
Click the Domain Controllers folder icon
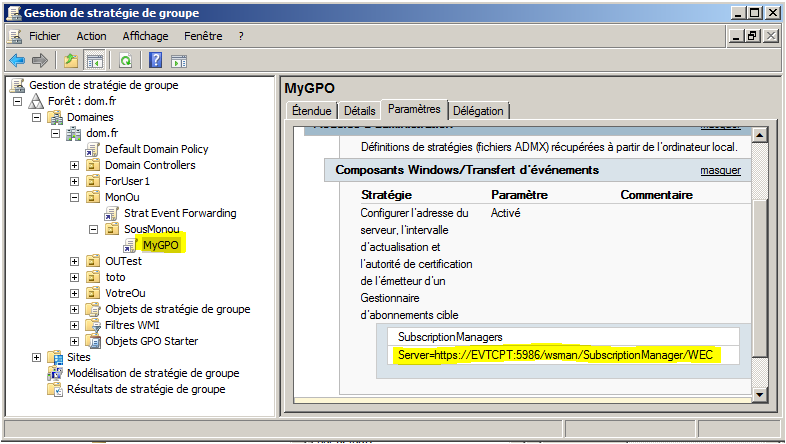(93, 165)
